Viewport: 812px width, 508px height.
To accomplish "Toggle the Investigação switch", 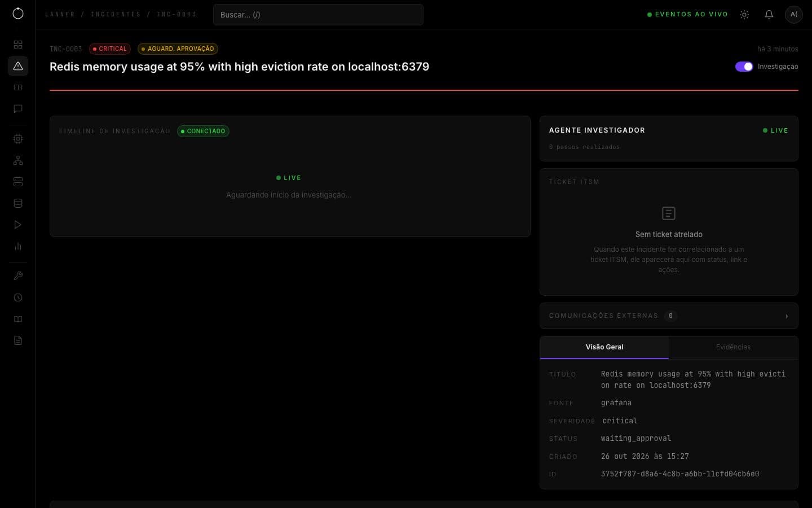I will click(x=744, y=67).
